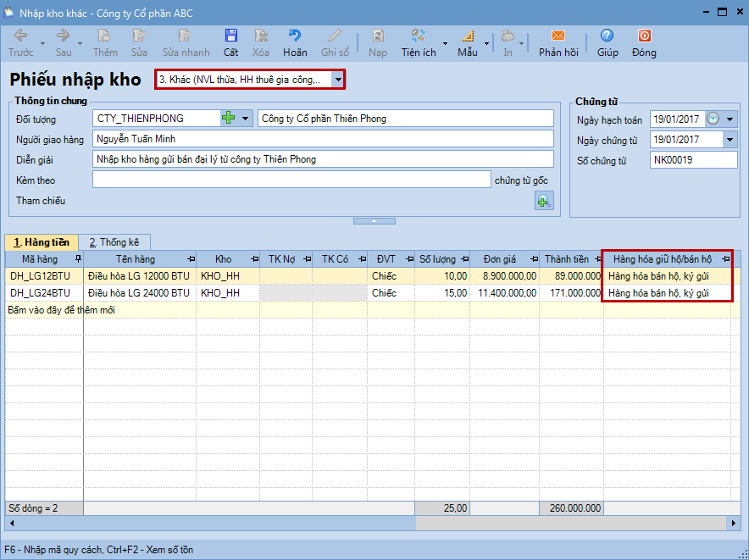This screenshot has height=560, width=749.
Task: Open clock picker for Ngày hạch toán
Action: (713, 119)
